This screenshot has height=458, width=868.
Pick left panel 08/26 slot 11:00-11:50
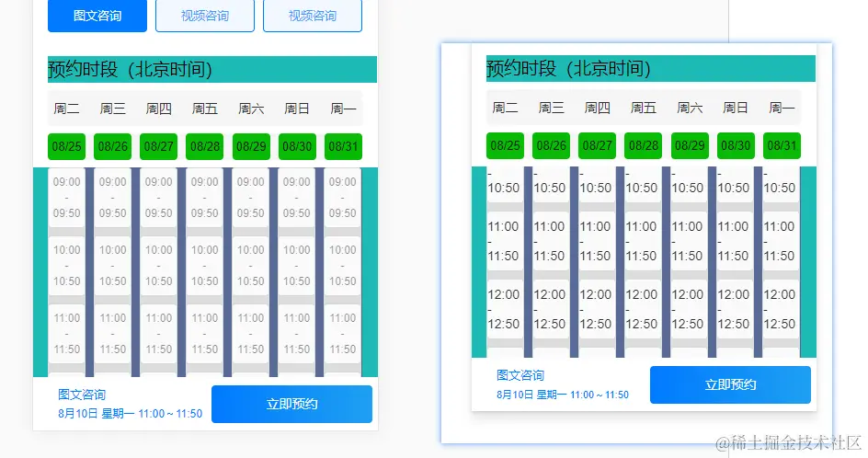[x=113, y=334]
